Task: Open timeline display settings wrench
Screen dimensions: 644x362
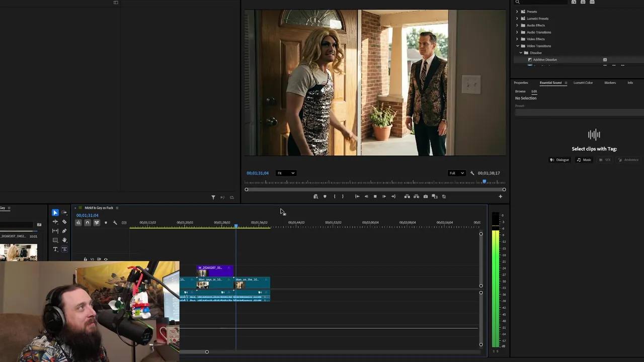Action: pos(115,223)
